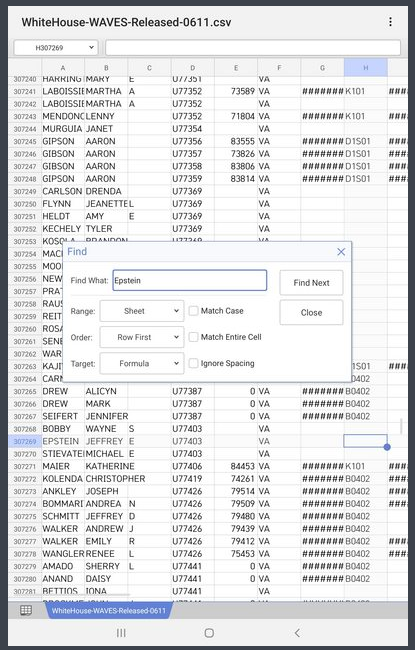
Task: Tap the Android home button
Action: (x=209, y=633)
